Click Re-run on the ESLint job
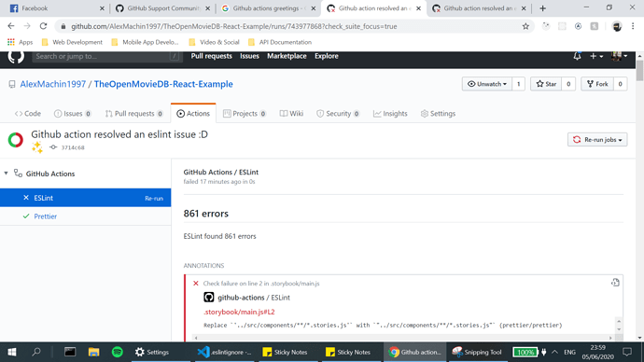Screen dimensions: 644x362 point(154,198)
